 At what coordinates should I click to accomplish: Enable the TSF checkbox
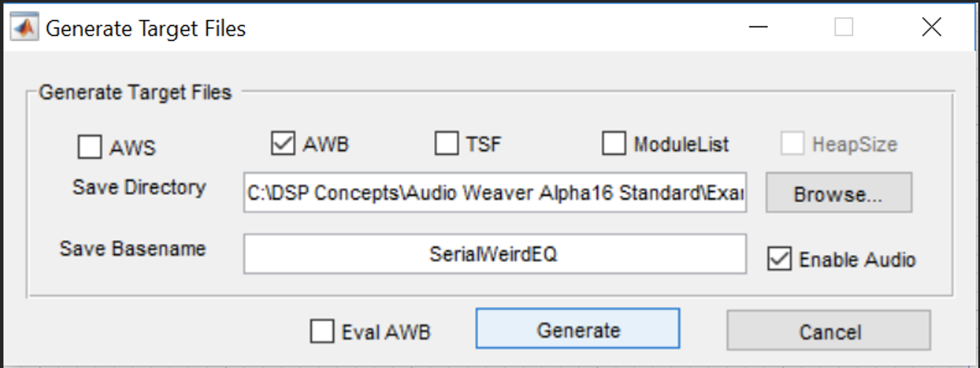[x=448, y=142]
